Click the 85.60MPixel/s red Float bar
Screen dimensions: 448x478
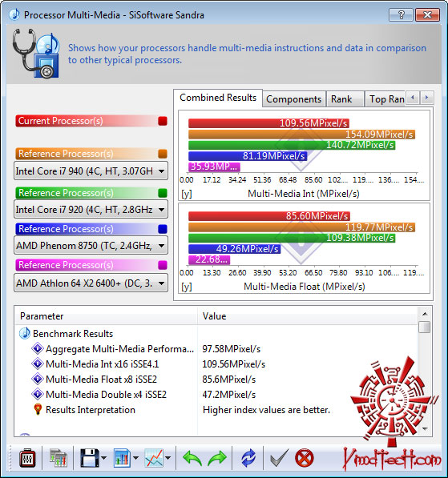[x=269, y=216]
